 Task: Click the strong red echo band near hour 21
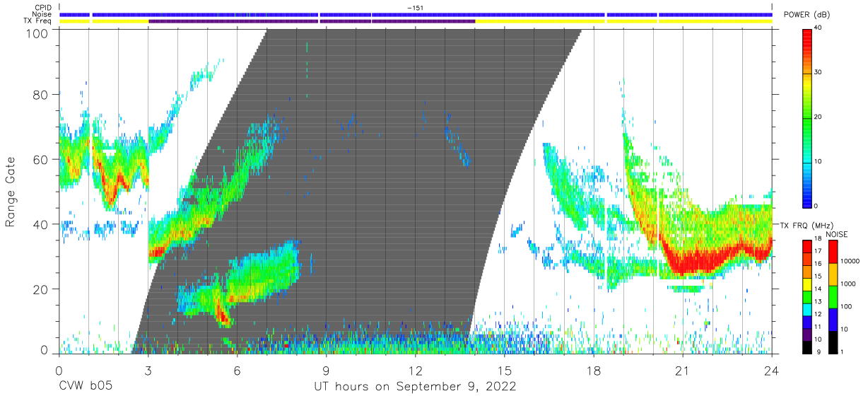point(693,262)
